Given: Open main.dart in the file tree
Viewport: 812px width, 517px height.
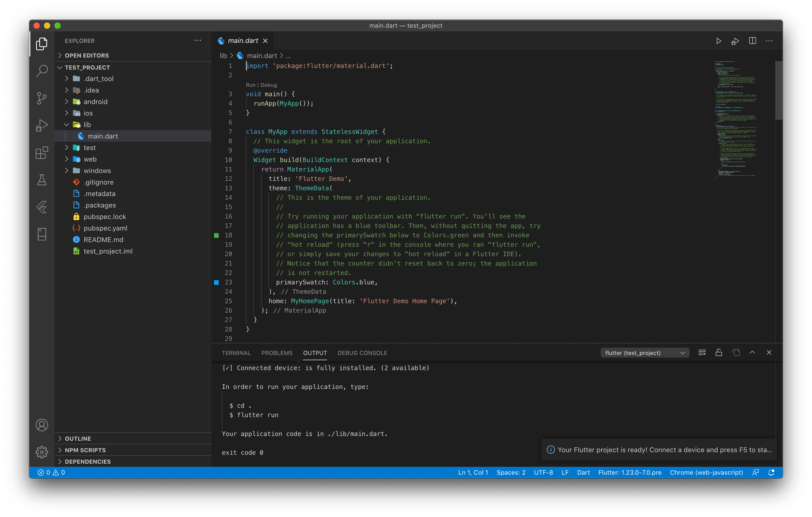Looking at the screenshot, I should [133, 136].
